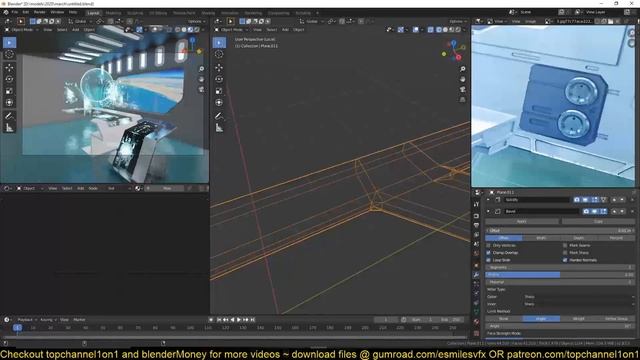The height and width of the screenshot is (360, 640).
Task: Toggle camera view icon in center viewport
Action: coord(462,89)
